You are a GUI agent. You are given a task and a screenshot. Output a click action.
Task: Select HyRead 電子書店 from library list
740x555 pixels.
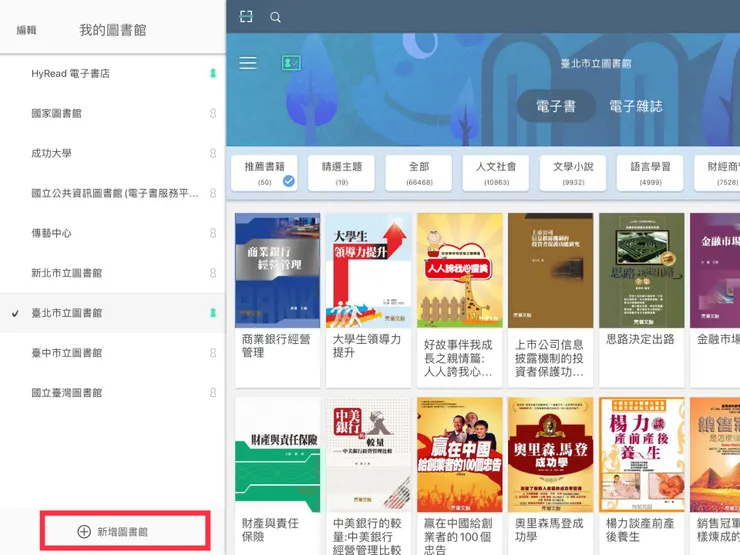[x=113, y=73]
